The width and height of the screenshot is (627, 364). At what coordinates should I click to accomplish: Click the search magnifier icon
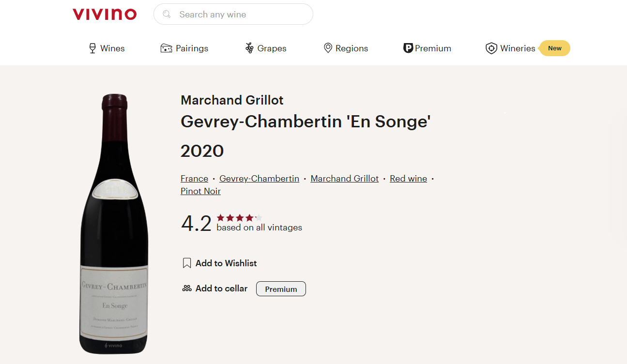click(x=167, y=15)
